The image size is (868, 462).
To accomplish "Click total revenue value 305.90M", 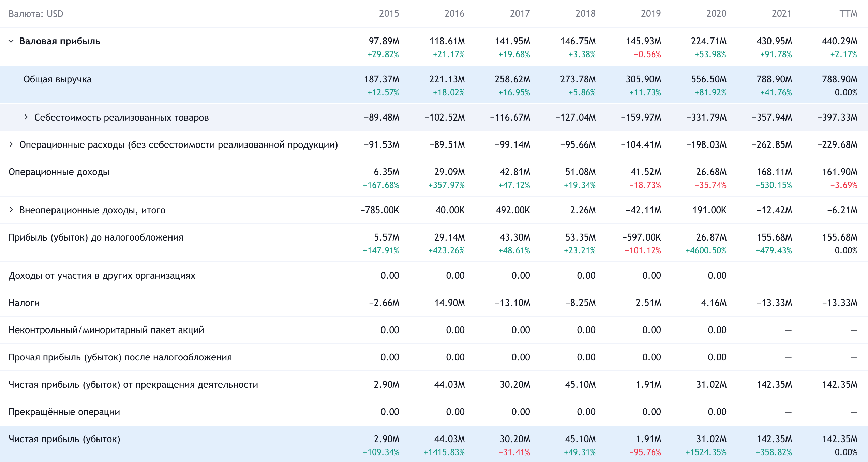I will tap(643, 79).
